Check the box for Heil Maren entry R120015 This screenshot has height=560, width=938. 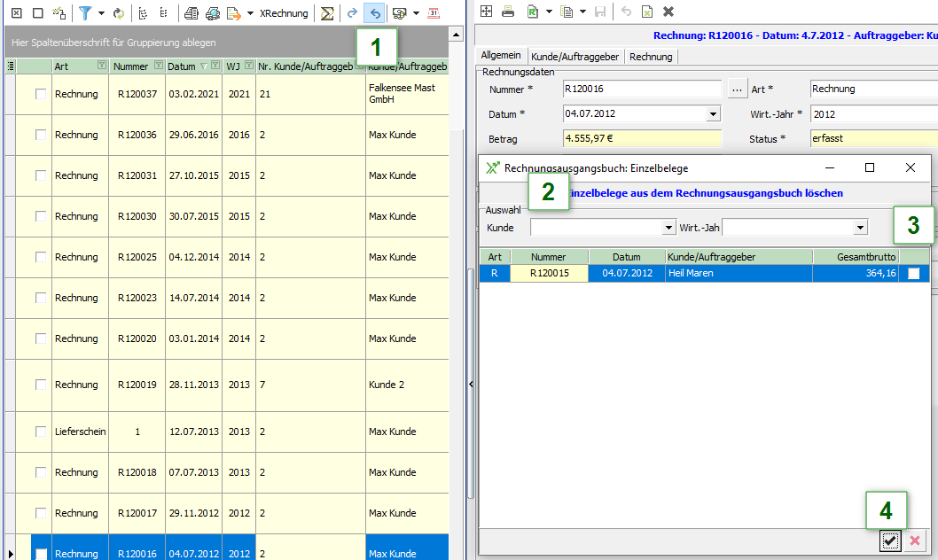(914, 274)
